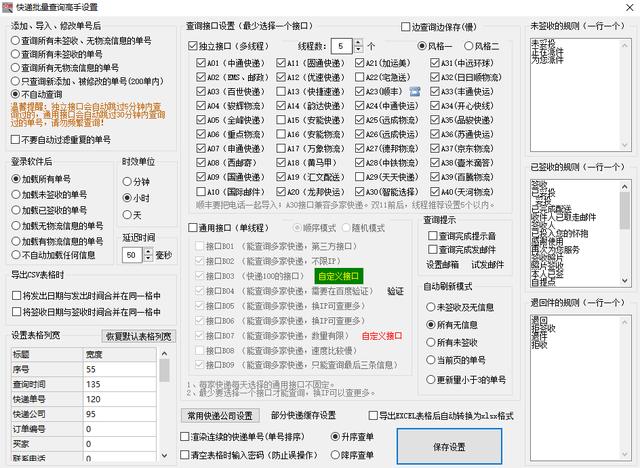The height and width of the screenshot is (468, 640).
Task: Click the 设置邮箱 link
Action: pyautogui.click(x=443, y=264)
